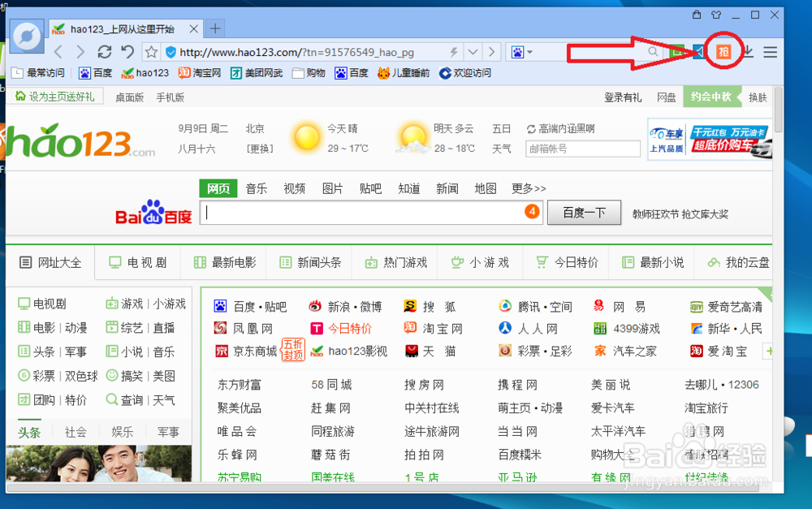Click the browser forward arrow
Image resolution: width=812 pixels, height=509 pixels.
click(x=80, y=52)
